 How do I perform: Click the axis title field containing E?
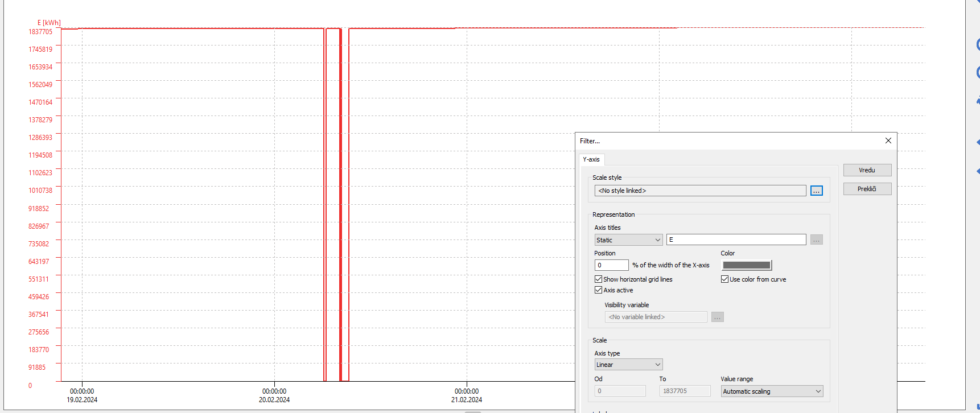(x=736, y=240)
